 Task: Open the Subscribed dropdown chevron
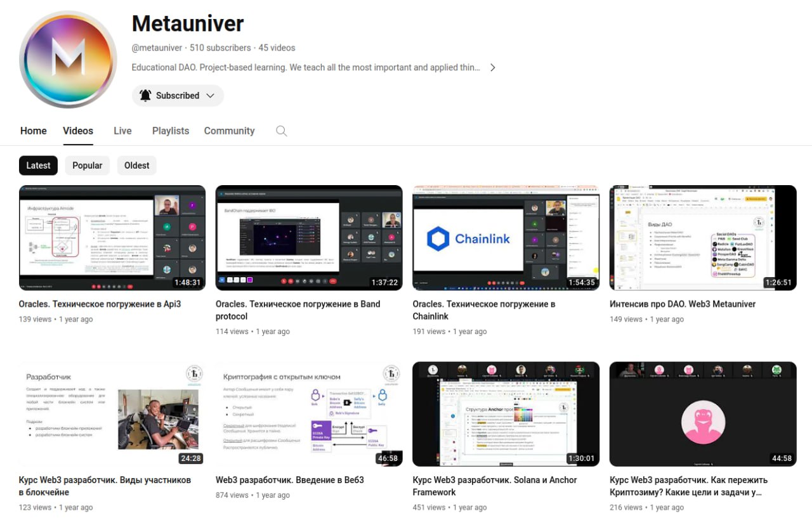click(211, 96)
